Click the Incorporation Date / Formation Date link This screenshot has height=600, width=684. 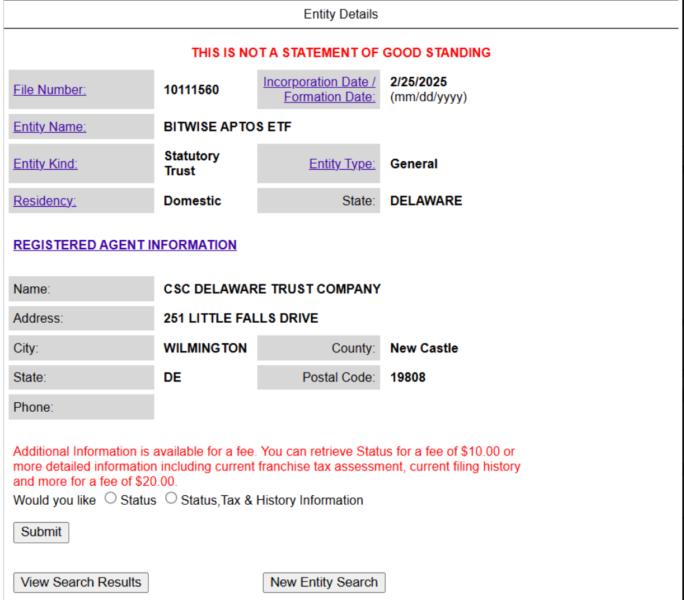(x=319, y=89)
